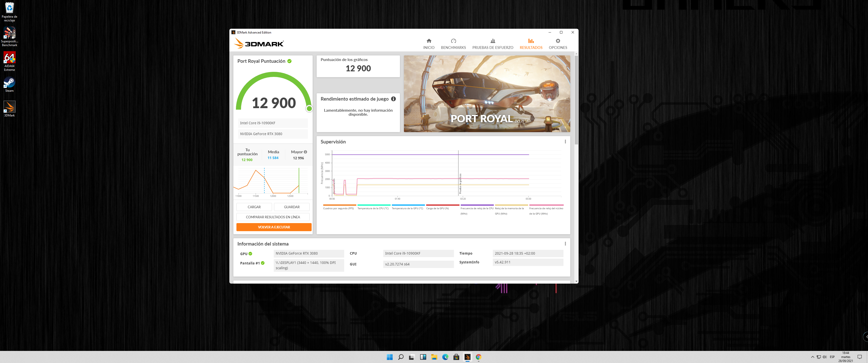Minimize the 3DMark Advanced Edition window
868x363 pixels.
pos(550,32)
